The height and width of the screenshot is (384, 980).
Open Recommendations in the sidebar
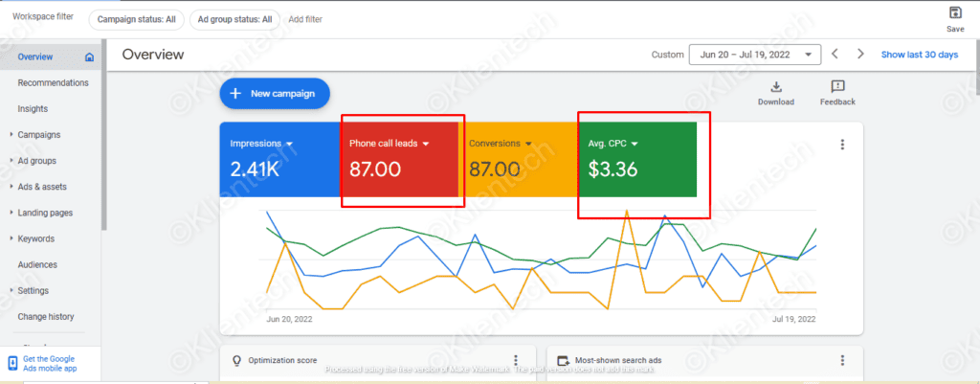tap(53, 83)
